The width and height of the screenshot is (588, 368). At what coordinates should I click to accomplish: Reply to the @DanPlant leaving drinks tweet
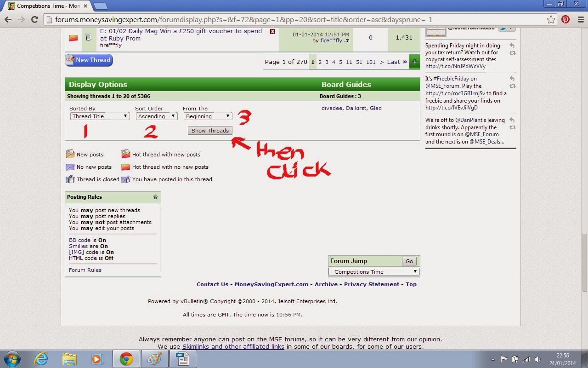(x=512, y=120)
